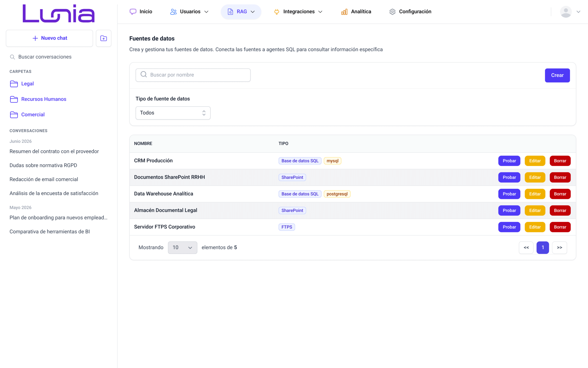The image size is (588, 368).
Task: Click the Recursos Humanos folder icon
Action: point(14,99)
